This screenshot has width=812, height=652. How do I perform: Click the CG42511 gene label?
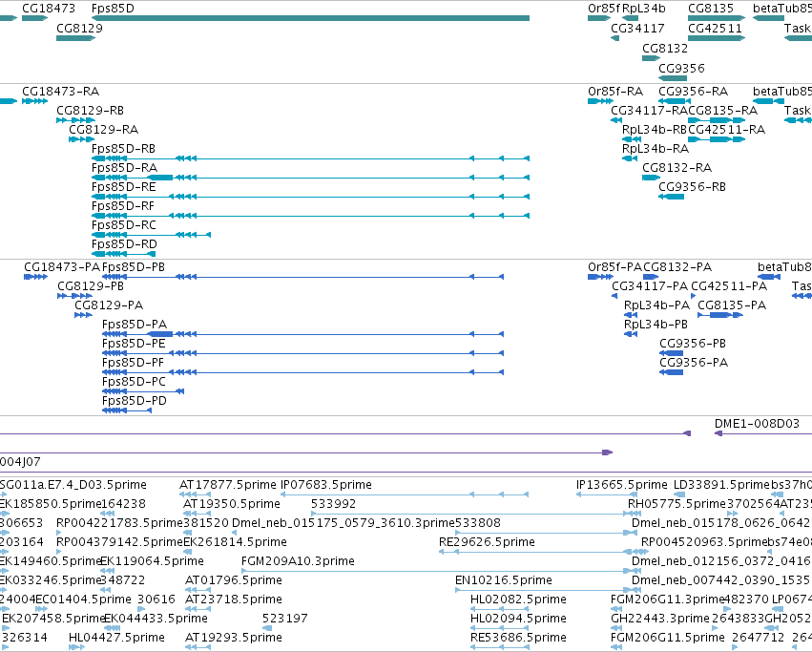point(715,28)
